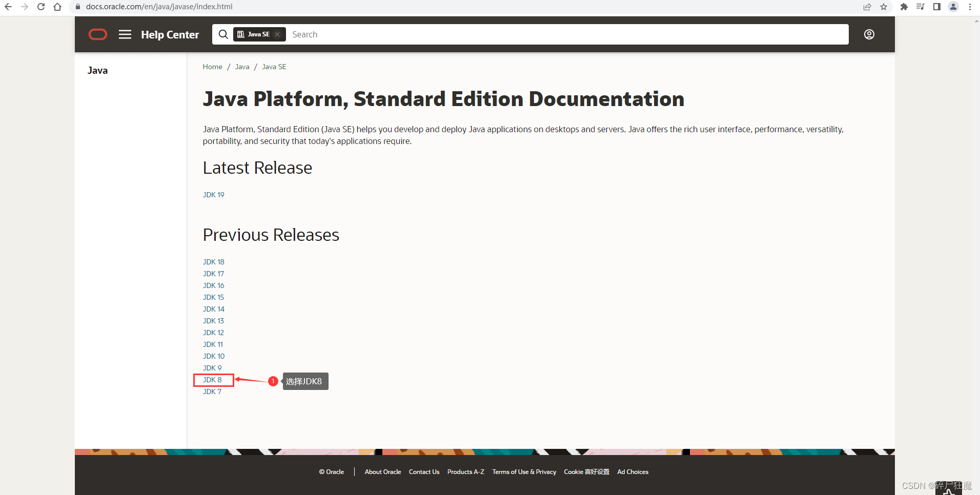Open the browser extensions puzzle icon

[904, 7]
